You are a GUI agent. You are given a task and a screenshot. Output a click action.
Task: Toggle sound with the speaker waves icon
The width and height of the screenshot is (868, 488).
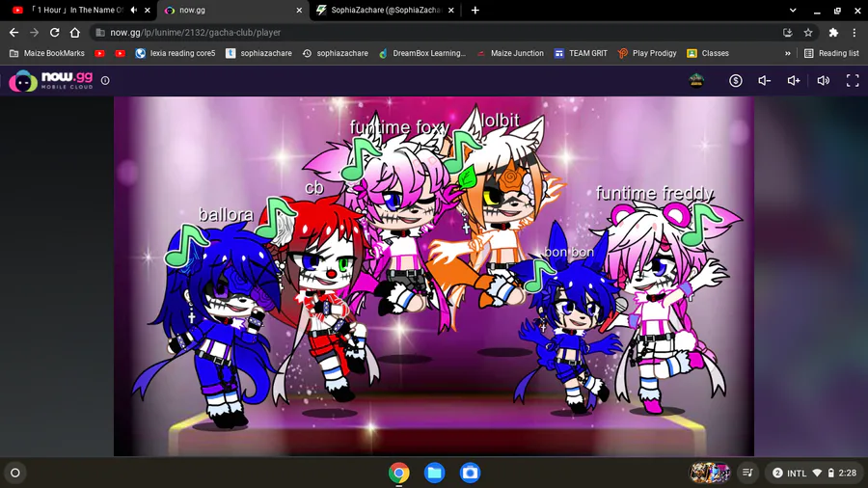(824, 81)
